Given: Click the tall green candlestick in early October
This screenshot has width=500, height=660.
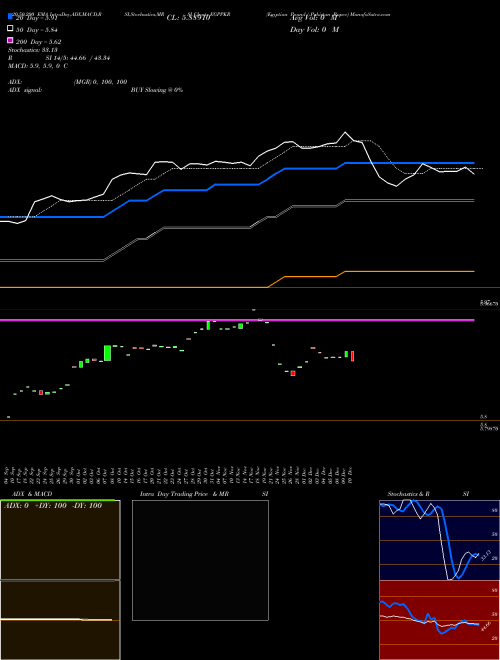Looking at the screenshot, I should click(107, 353).
